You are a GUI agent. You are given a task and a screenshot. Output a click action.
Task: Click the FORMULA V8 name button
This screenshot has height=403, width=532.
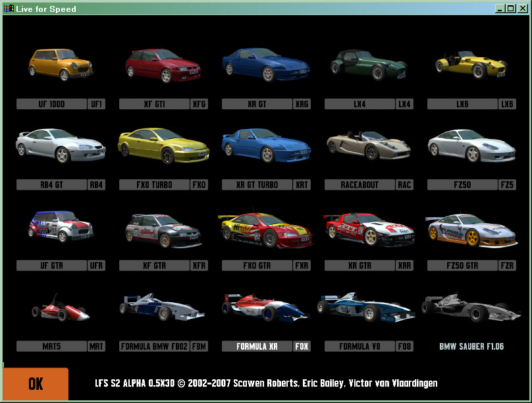(x=359, y=346)
